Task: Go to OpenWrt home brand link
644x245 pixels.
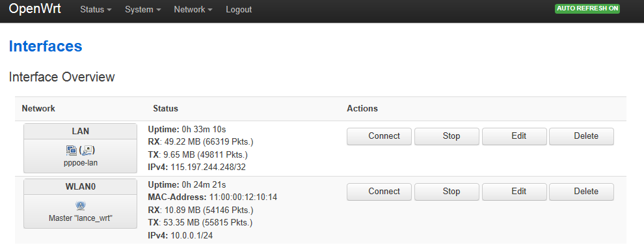Action: click(x=35, y=9)
